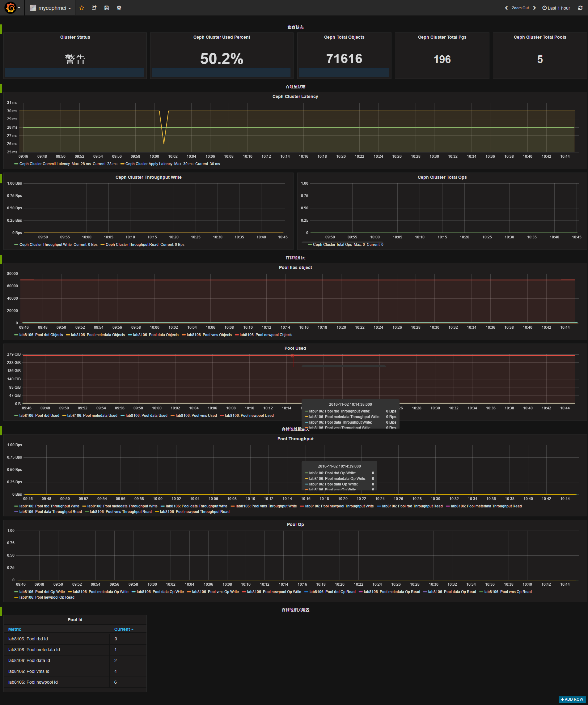Toggle Pool rbd Objects series in legend
The width and height of the screenshot is (588, 705).
coord(41,335)
